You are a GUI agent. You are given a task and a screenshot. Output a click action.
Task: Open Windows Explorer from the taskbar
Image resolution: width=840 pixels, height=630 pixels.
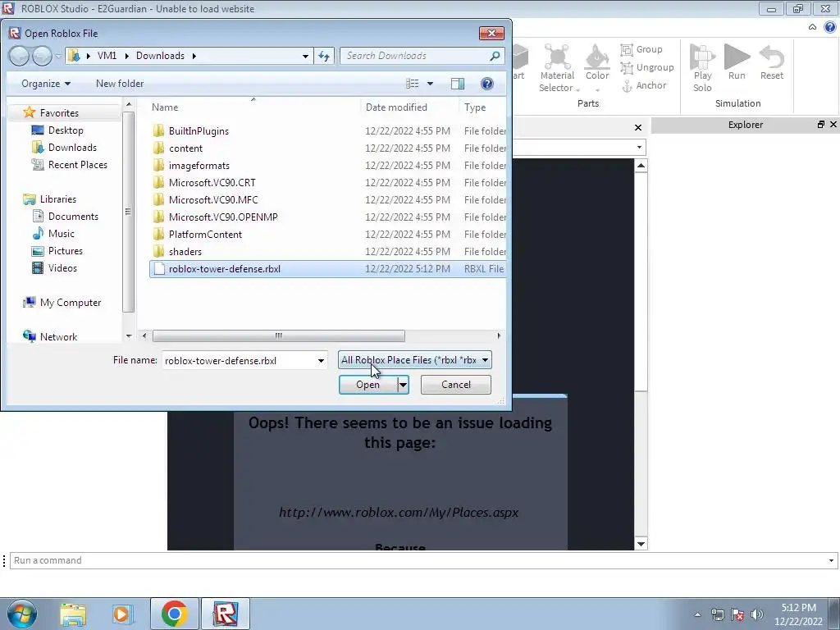tap(73, 614)
